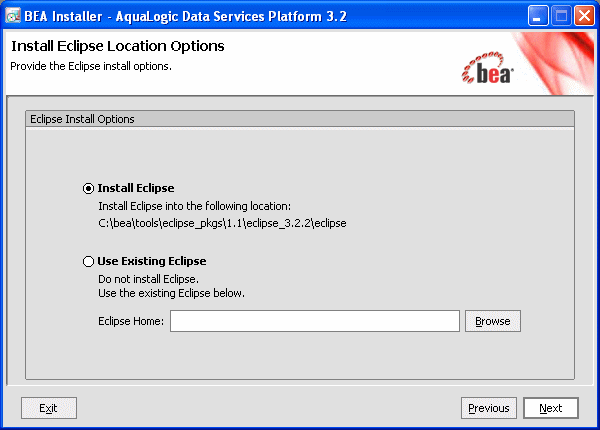Exit the BEA installer
The image size is (600, 430).
[x=49, y=408]
